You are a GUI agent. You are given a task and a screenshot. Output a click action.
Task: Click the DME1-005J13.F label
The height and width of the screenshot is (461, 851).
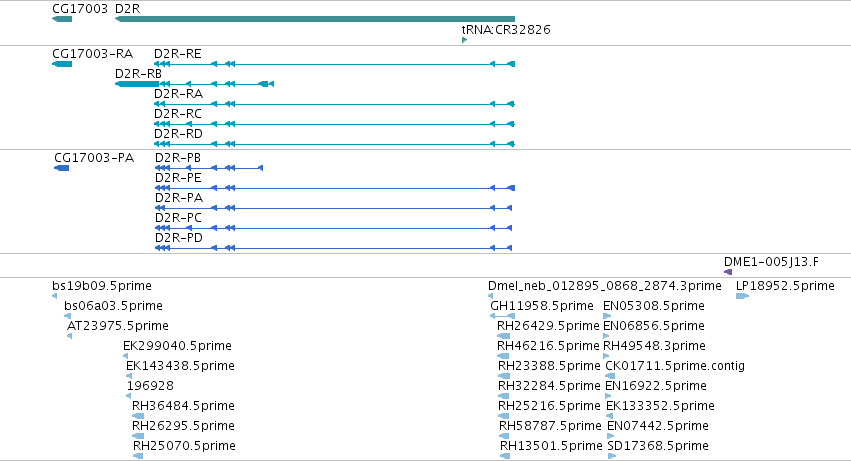[x=771, y=262]
